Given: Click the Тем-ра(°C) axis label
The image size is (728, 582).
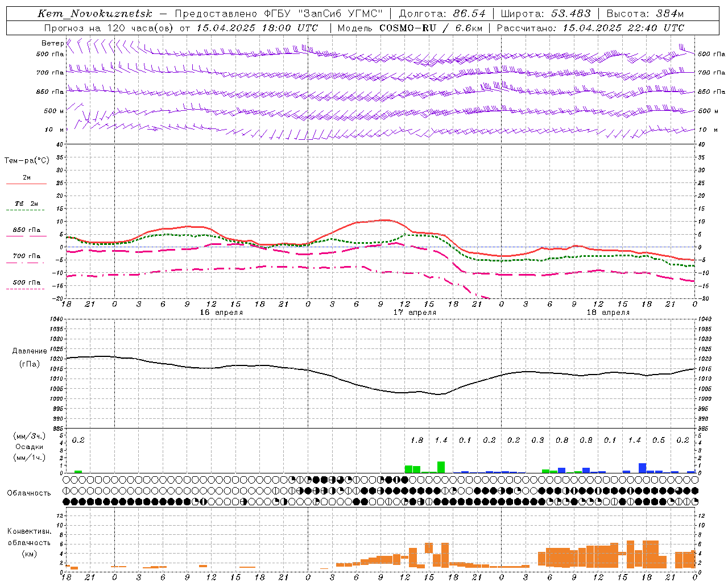Looking at the screenshot, I should [x=27, y=161].
